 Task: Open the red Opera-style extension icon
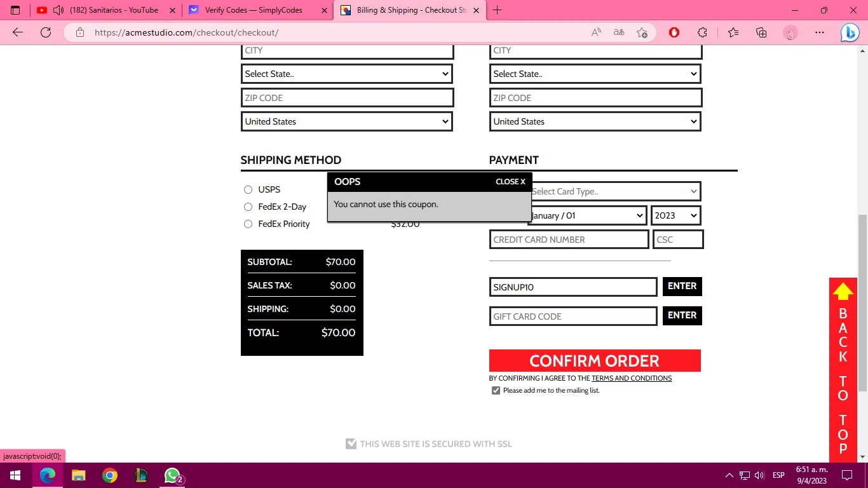coord(674,32)
